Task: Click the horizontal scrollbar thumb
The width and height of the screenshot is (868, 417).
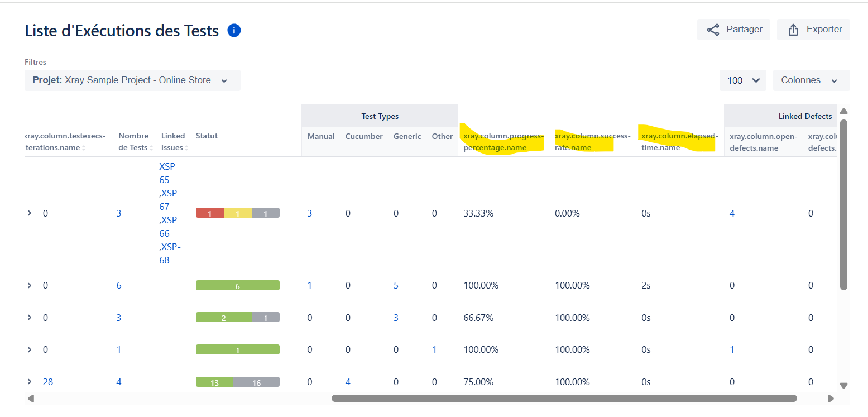Action: coord(564,399)
